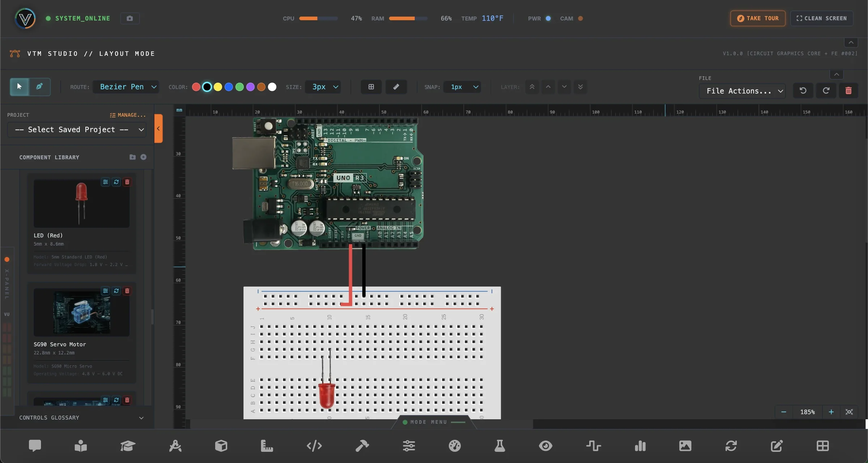
Task: Send layer to back with double-down arrows
Action: tap(580, 87)
